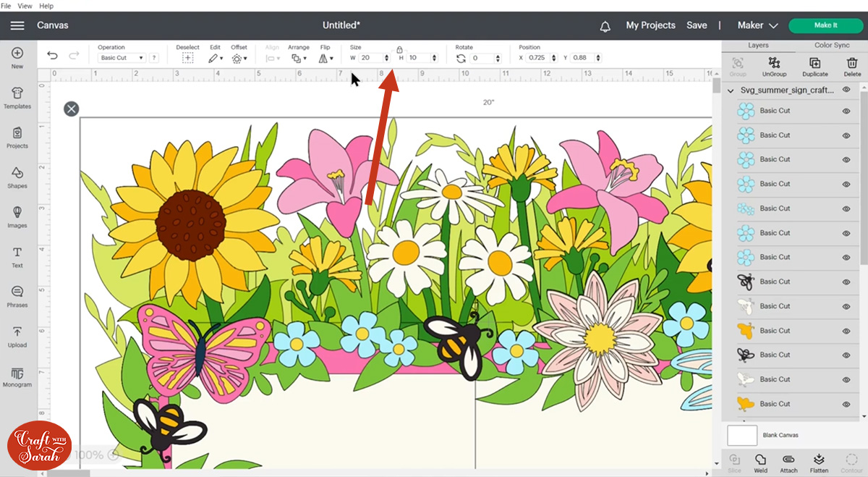
Task: Open the File menu
Action: 7,6
